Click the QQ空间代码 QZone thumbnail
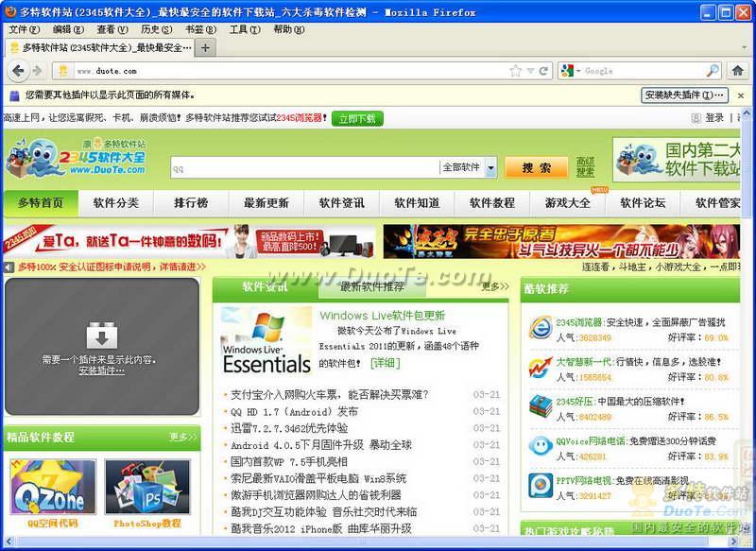Screen dimensions: 756x551 click(x=53, y=488)
